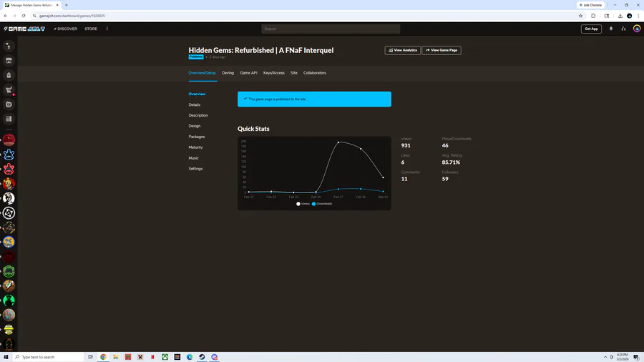Open the friends icon in header
The image size is (644, 362).
[x=623, y=29]
